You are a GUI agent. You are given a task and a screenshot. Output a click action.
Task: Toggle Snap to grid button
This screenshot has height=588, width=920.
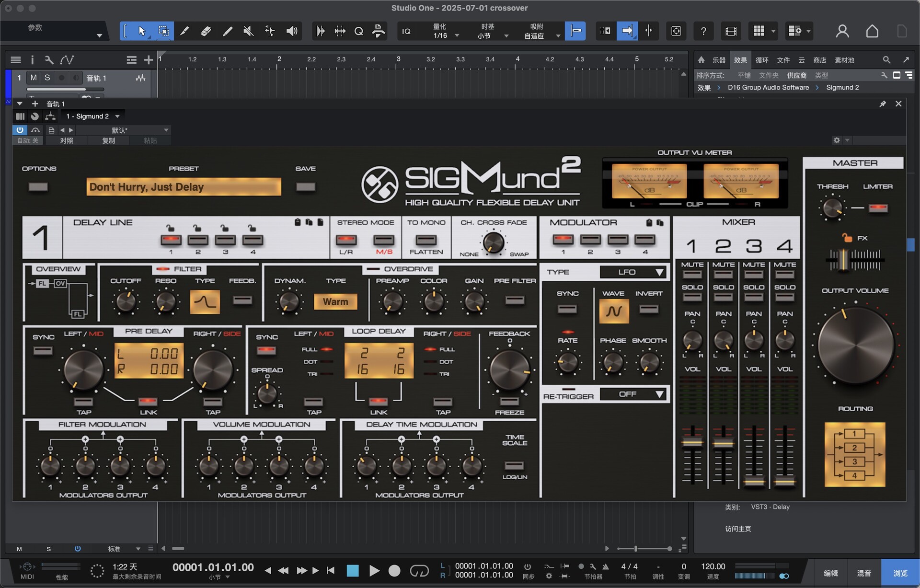click(575, 31)
